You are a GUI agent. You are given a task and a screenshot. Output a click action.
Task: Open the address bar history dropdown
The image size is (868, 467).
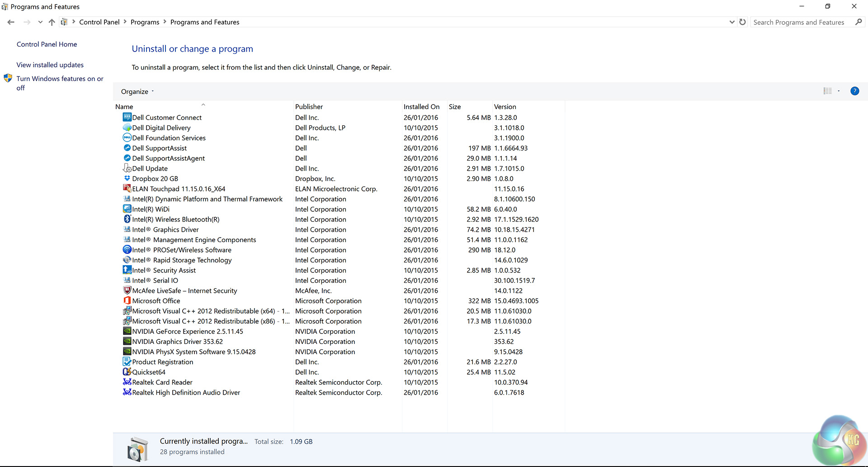[x=732, y=22]
